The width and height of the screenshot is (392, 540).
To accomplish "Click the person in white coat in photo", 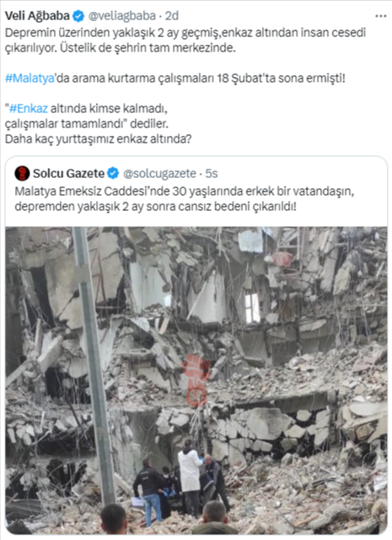I will 189,477.
